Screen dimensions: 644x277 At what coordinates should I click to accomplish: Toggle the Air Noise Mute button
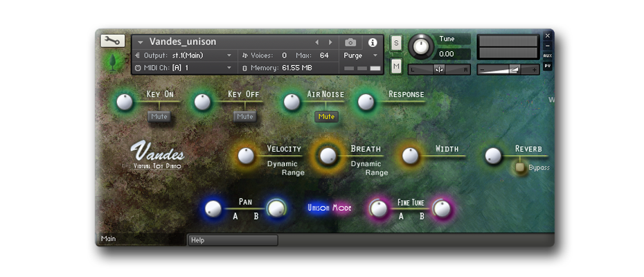(x=327, y=117)
